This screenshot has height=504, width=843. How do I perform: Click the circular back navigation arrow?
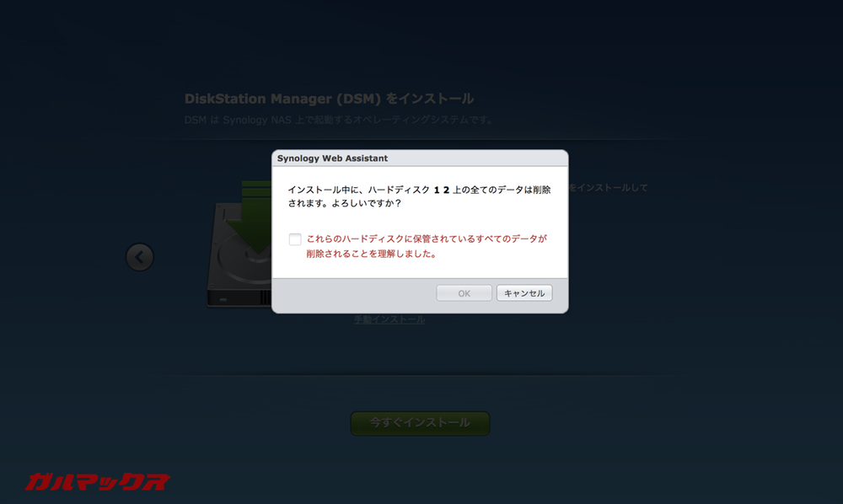pyautogui.click(x=140, y=257)
